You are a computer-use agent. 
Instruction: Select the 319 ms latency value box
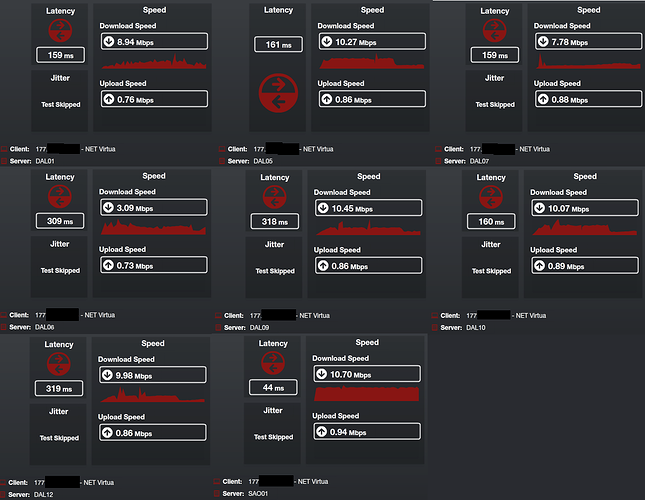point(57,389)
